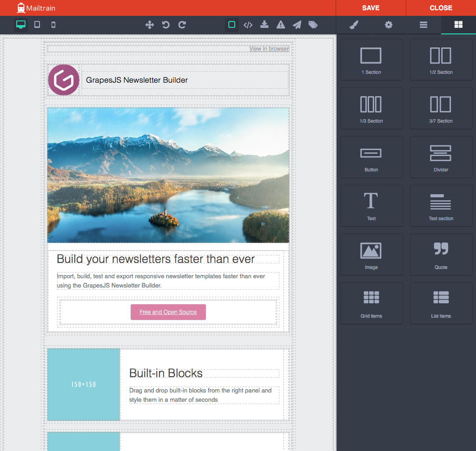Switch to mobile preview mode

(x=53, y=25)
